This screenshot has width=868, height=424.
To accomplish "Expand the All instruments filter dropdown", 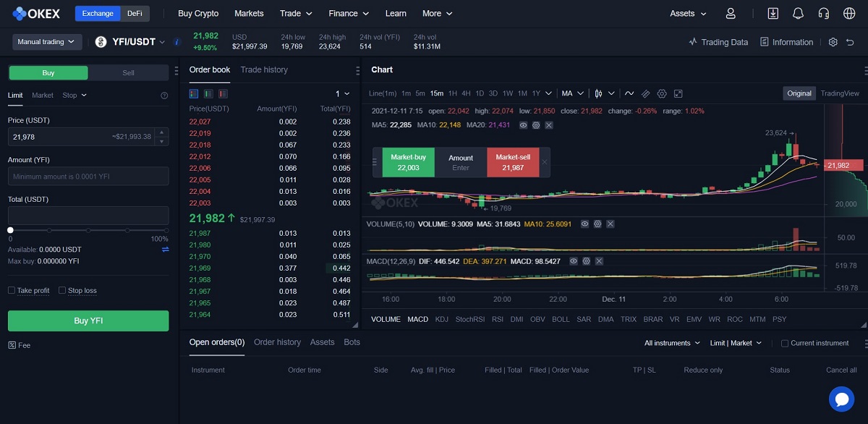I will tap(672, 343).
